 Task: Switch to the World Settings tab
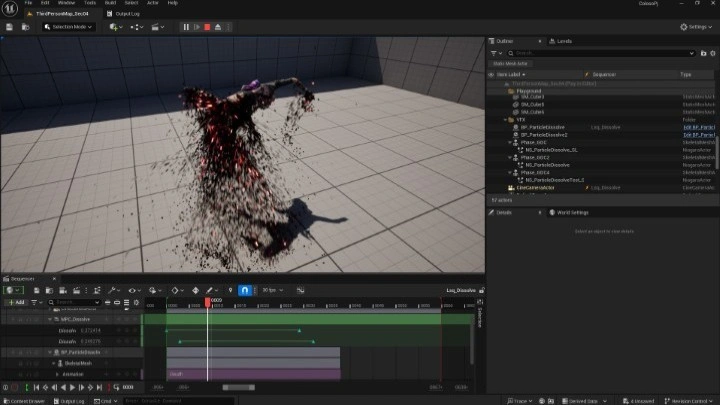[571, 212]
